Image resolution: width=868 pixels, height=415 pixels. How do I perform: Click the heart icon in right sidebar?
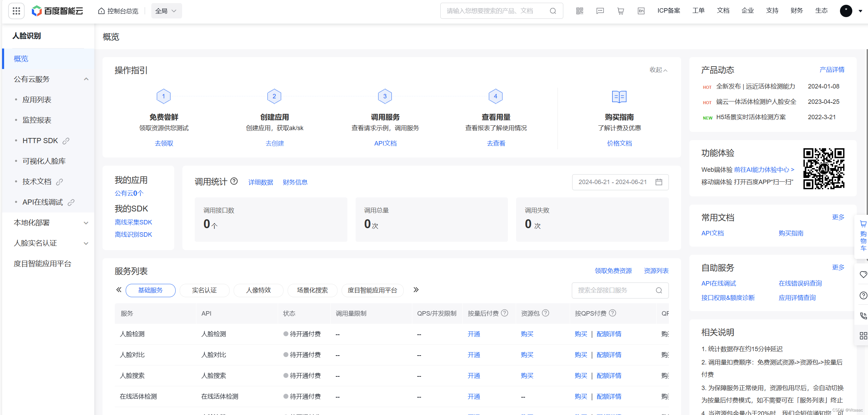tap(863, 274)
